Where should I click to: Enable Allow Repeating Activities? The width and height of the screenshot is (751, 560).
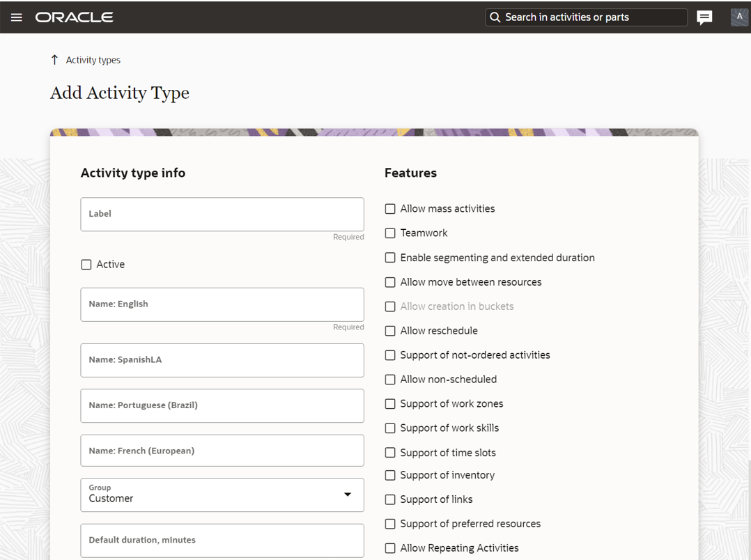tap(390, 548)
